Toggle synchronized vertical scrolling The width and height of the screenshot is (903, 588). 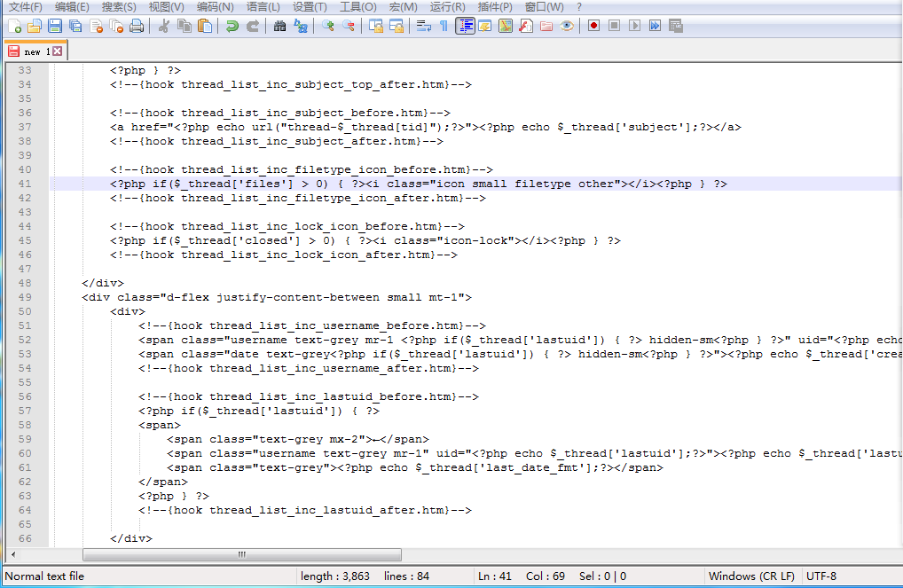click(x=375, y=26)
